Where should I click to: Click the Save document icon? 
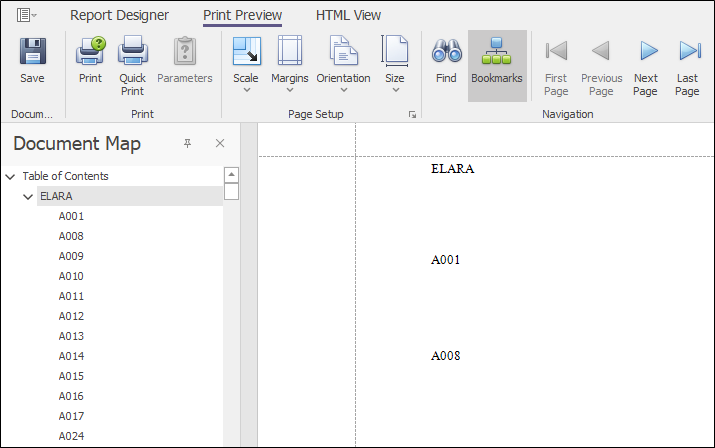click(x=32, y=51)
